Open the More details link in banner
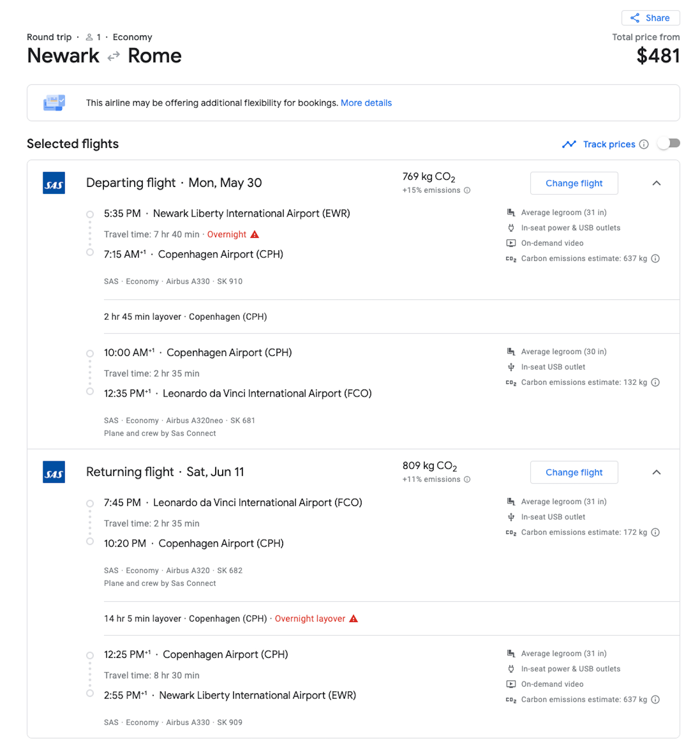 366,103
